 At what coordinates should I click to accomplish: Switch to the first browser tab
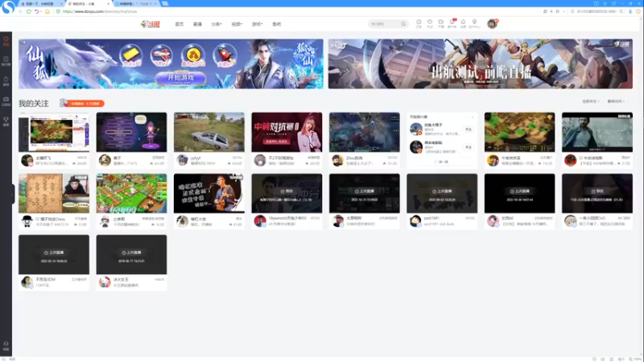[x=39, y=4]
